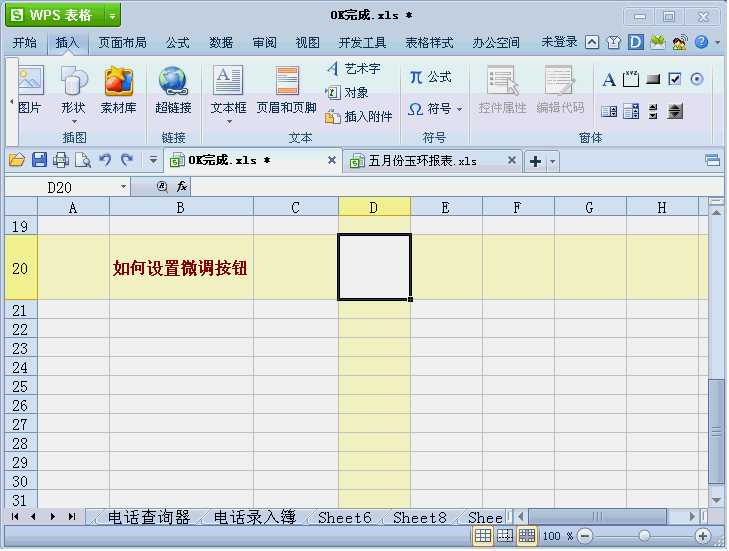Image resolution: width=729 pixels, height=551 pixels.
Task: Select the list box form control
Action: click(x=609, y=111)
